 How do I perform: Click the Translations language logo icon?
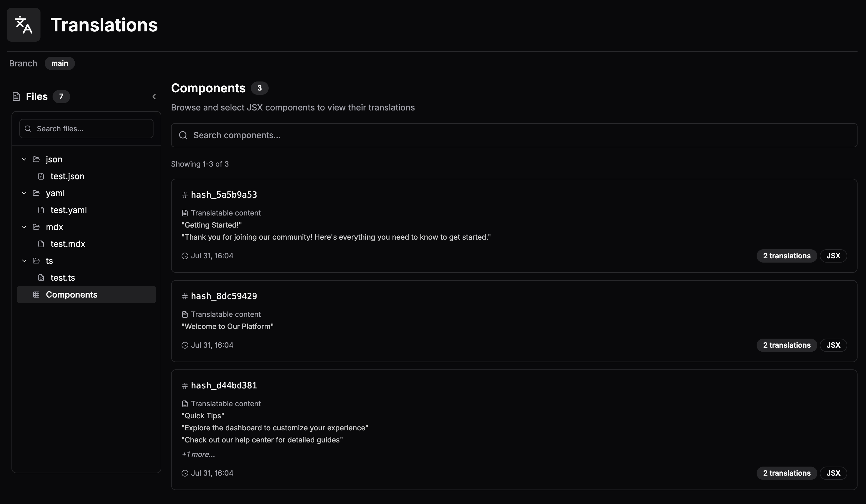23,25
